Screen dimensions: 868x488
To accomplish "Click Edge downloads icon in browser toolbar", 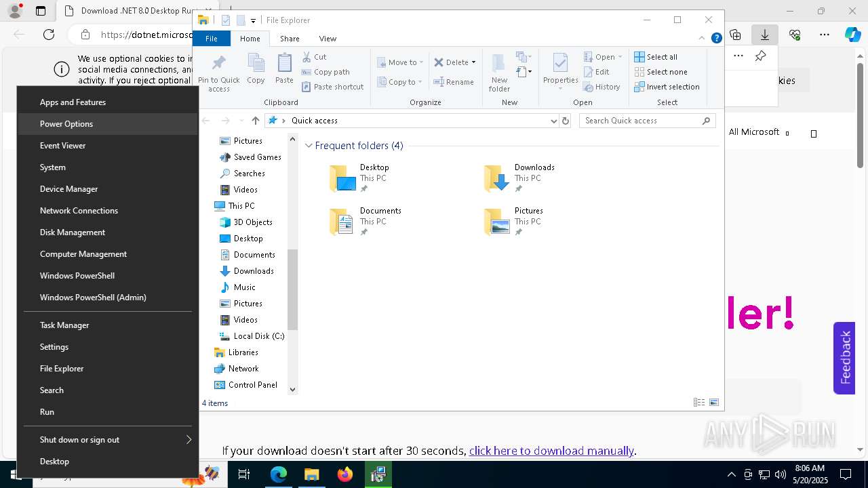I will (x=765, y=35).
